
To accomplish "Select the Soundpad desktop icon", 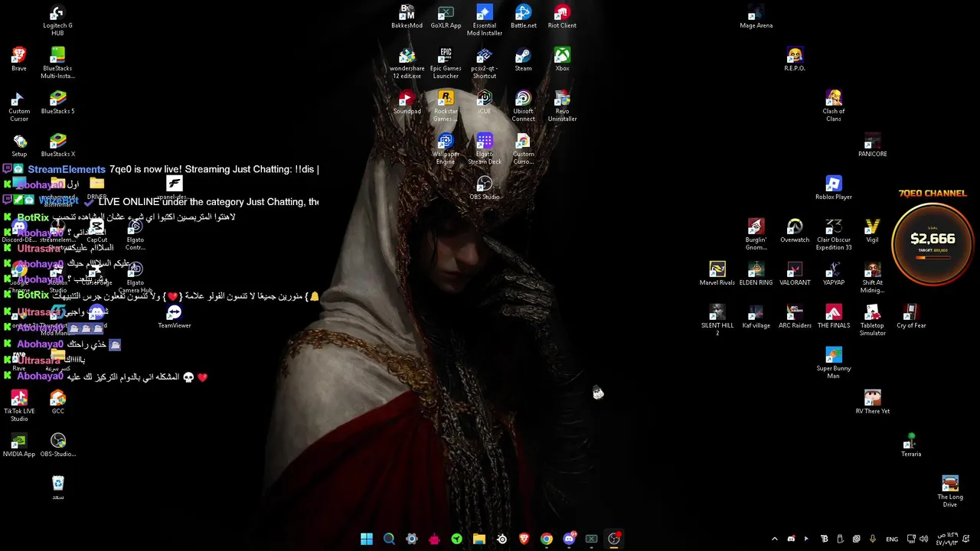I will (407, 103).
